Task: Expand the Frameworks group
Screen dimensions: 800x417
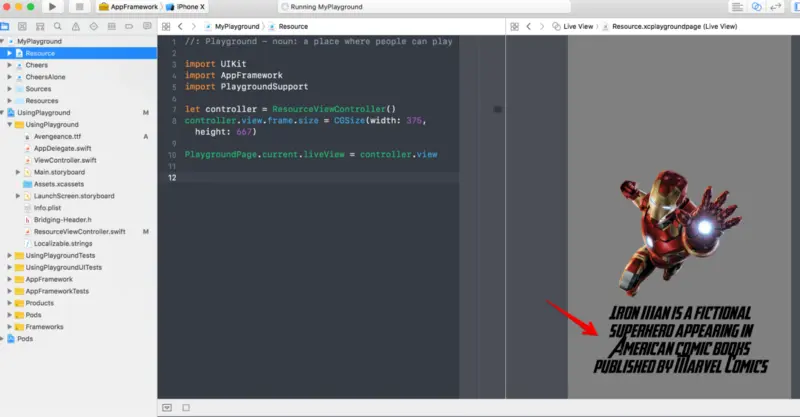Action: [9, 327]
